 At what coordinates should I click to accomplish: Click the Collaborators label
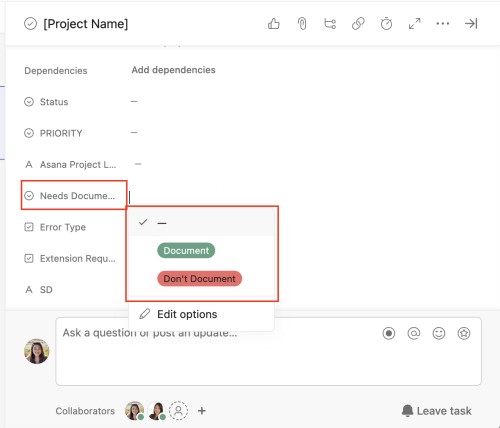click(x=85, y=411)
